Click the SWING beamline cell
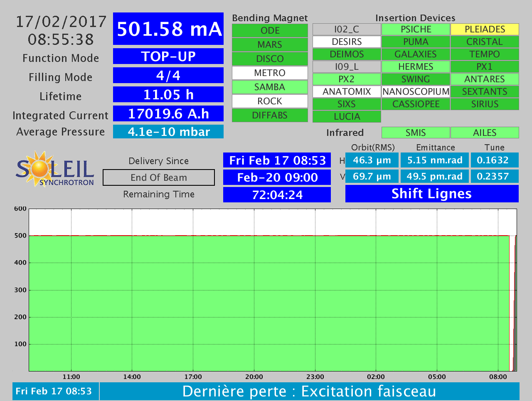Image resolution: width=532 pixels, height=401 pixels. 416,79
